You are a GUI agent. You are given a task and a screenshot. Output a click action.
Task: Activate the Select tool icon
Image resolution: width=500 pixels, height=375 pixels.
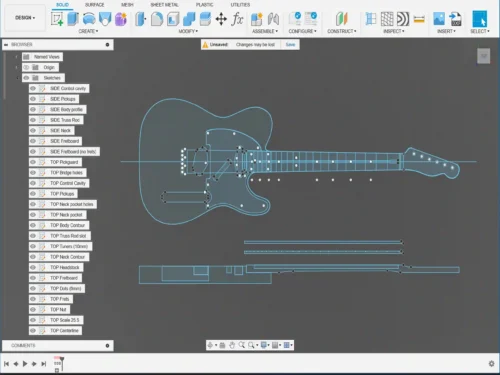click(x=480, y=19)
